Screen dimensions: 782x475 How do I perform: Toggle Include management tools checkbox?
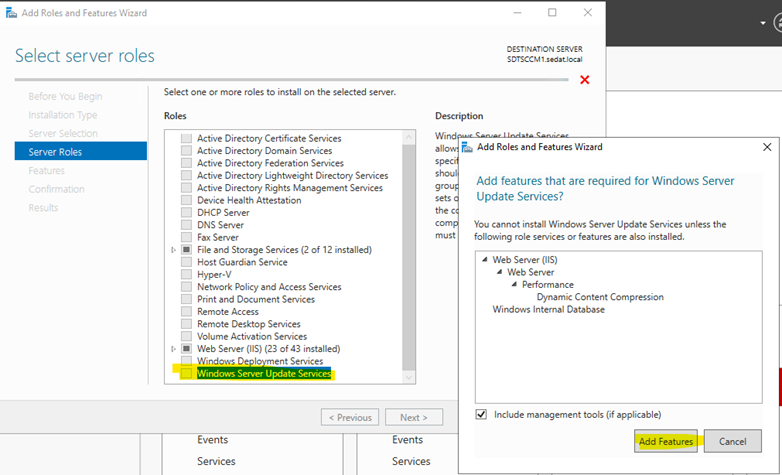(481, 414)
